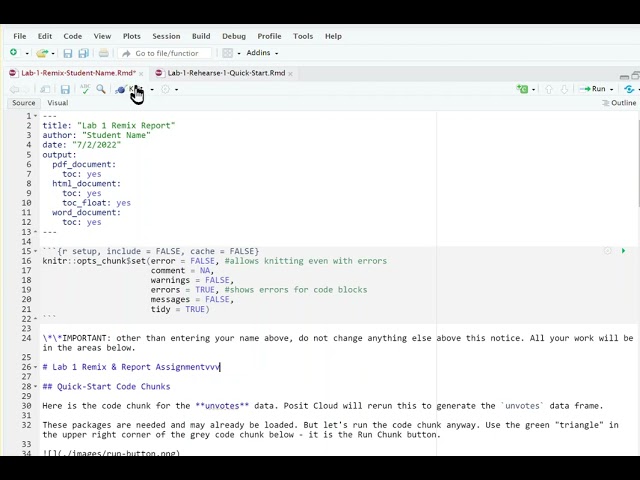Click the Open File folder icon
The image size is (640, 480).
tap(40, 53)
